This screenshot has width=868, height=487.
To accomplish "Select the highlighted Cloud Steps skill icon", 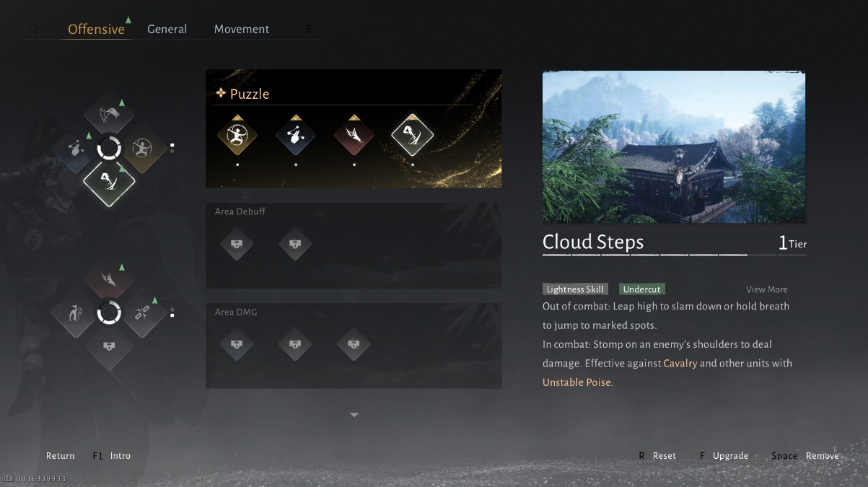I will (412, 135).
